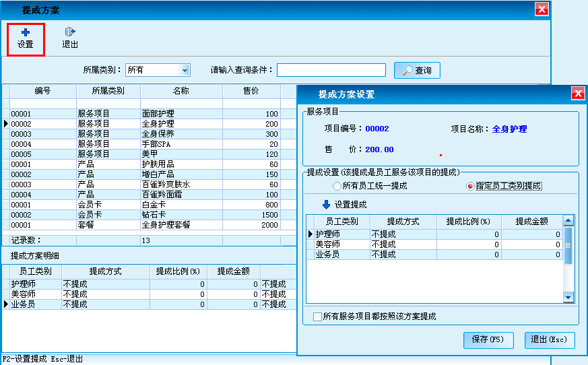Select 美容师 row in dialog grid

(x=337, y=244)
